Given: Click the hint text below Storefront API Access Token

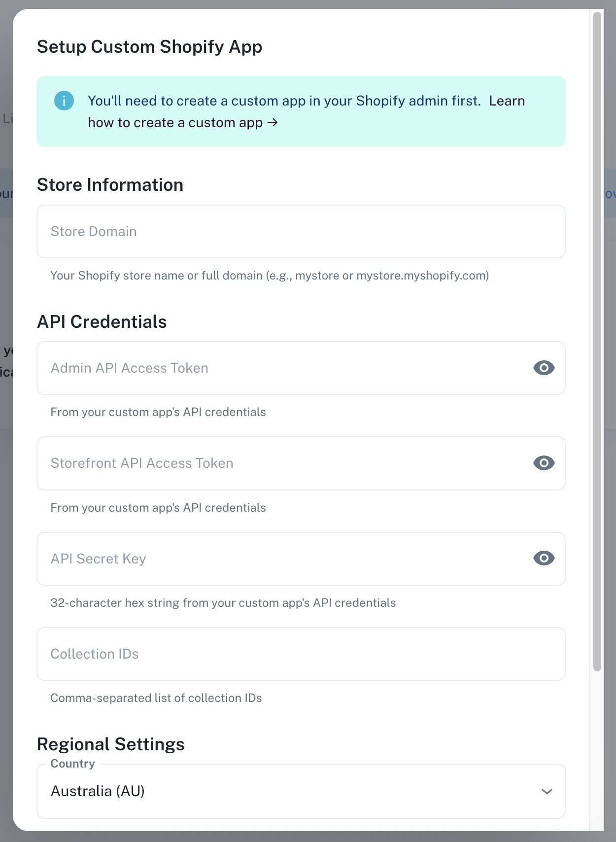Looking at the screenshot, I should 158,508.
